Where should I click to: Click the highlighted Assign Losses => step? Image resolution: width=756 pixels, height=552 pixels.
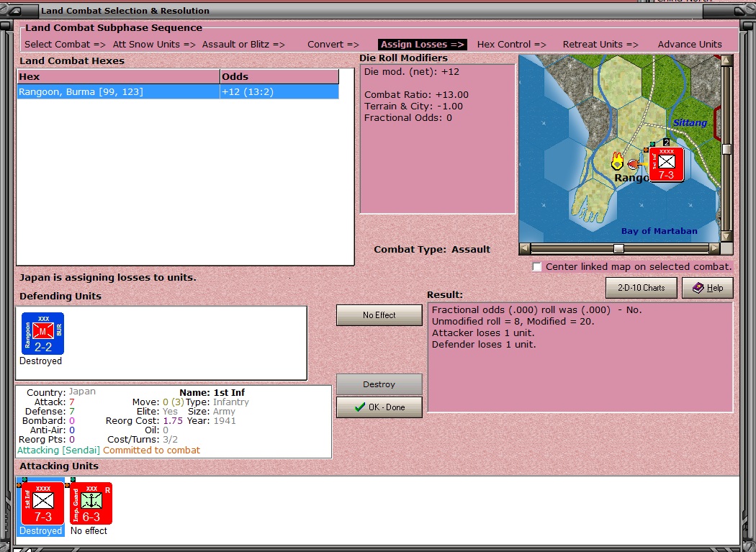tap(423, 45)
